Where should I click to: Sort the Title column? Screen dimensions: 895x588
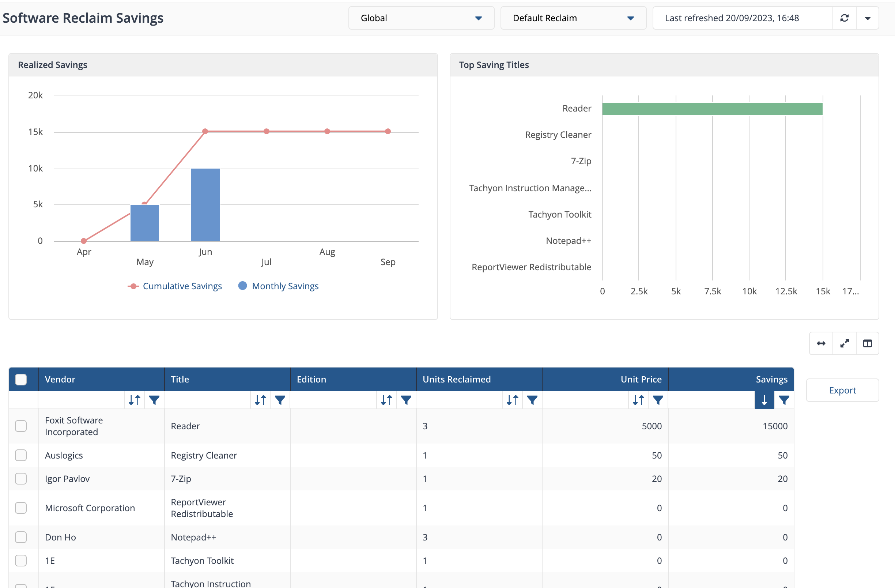point(260,400)
